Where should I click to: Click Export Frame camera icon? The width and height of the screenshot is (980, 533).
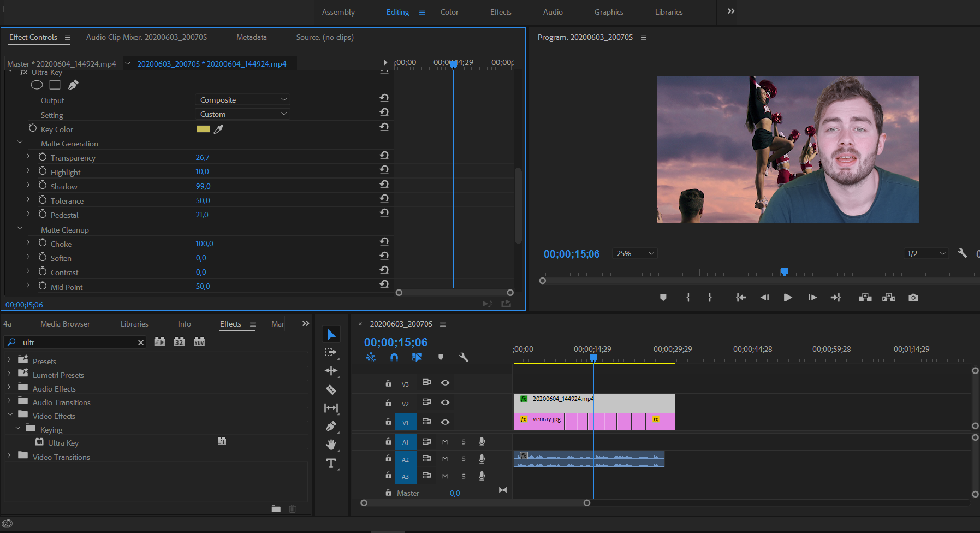pos(913,298)
